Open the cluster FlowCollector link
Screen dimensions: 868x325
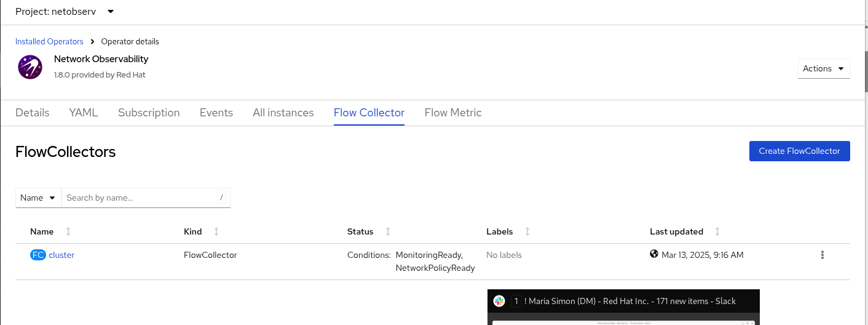[61, 255]
